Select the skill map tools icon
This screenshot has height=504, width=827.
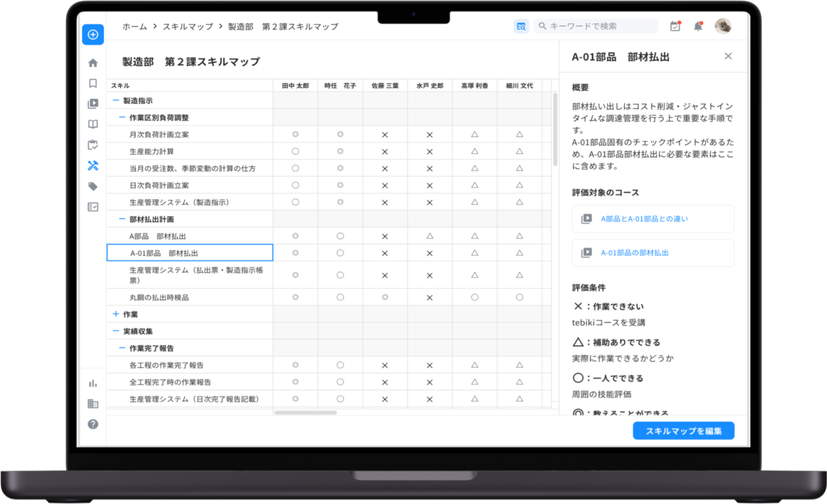tap(93, 166)
